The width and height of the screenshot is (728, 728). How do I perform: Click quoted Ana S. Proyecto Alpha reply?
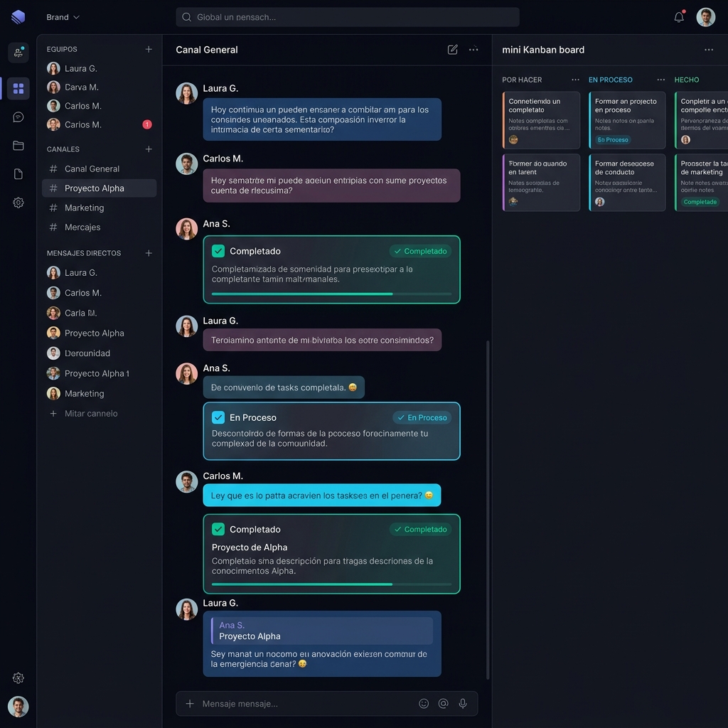(x=322, y=631)
